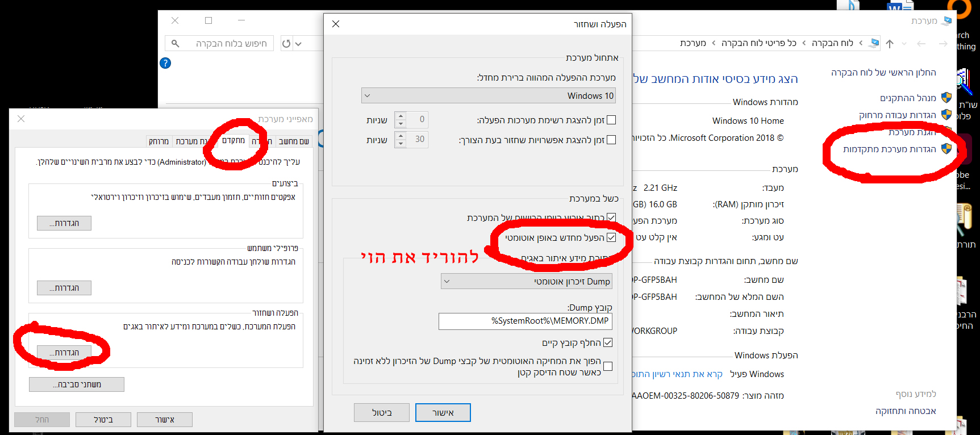This screenshot has width=980, height=435.
Task: Toggle the החלף קובץ קיים checkbox
Action: pos(608,342)
